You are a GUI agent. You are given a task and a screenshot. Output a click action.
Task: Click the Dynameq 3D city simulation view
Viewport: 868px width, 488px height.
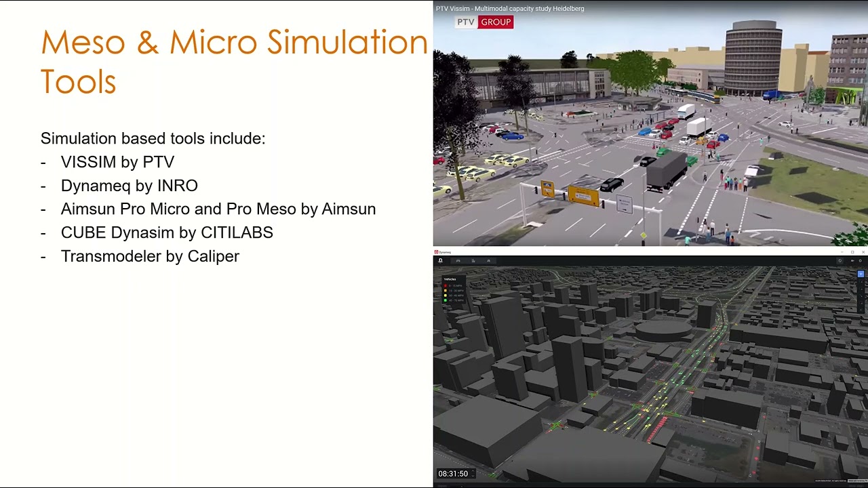click(650, 373)
